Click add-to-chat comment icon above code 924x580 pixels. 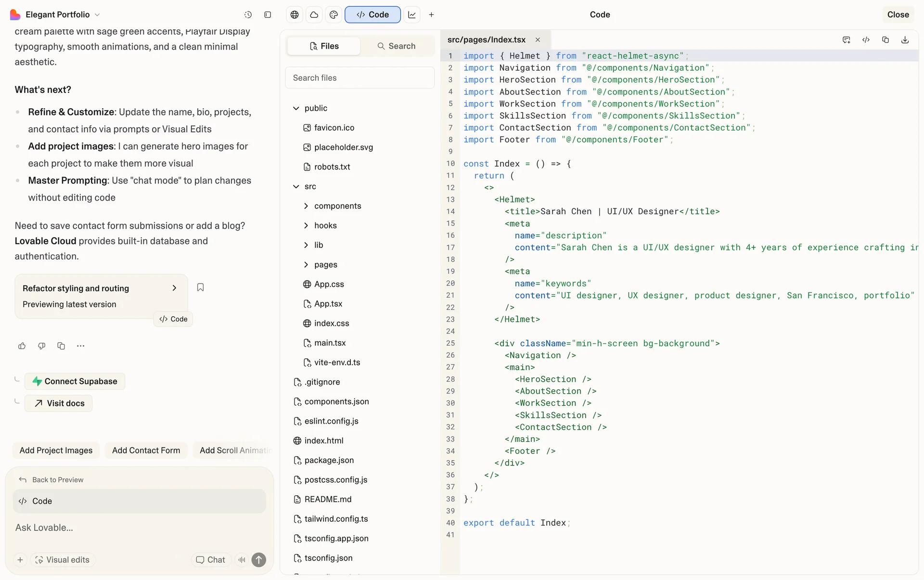point(846,40)
